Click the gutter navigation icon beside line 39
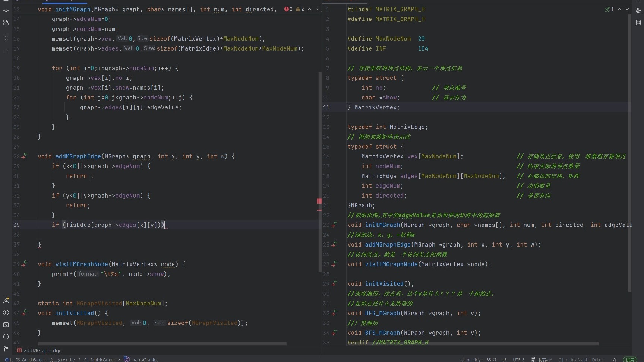644x362 pixels. (x=24, y=264)
